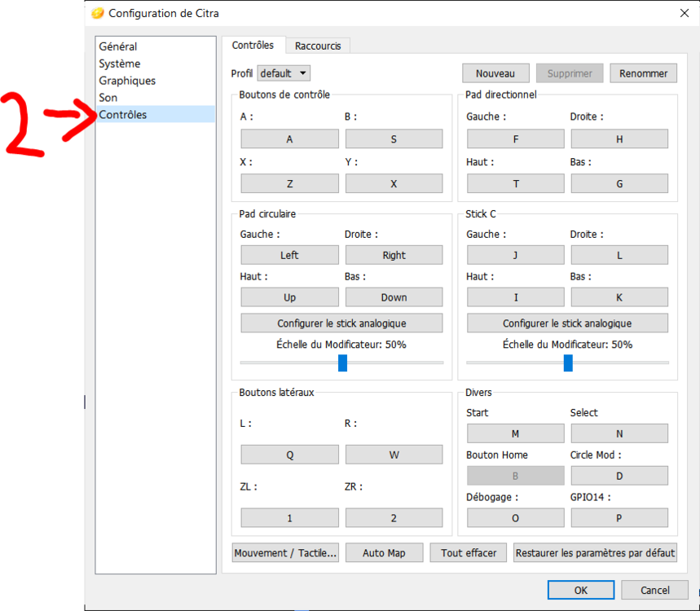This screenshot has width=700, height=611.
Task: Click the Citra icon in title bar
Action: point(98,13)
